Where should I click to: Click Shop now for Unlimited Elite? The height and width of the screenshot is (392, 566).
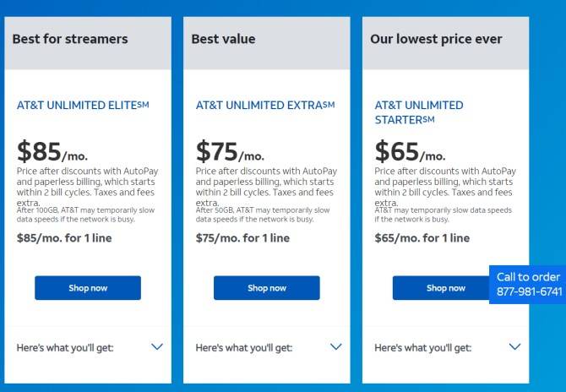tap(88, 288)
